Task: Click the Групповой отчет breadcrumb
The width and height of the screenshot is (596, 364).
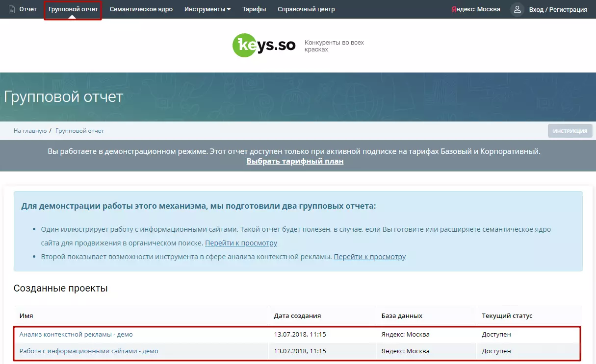Action: tap(79, 131)
